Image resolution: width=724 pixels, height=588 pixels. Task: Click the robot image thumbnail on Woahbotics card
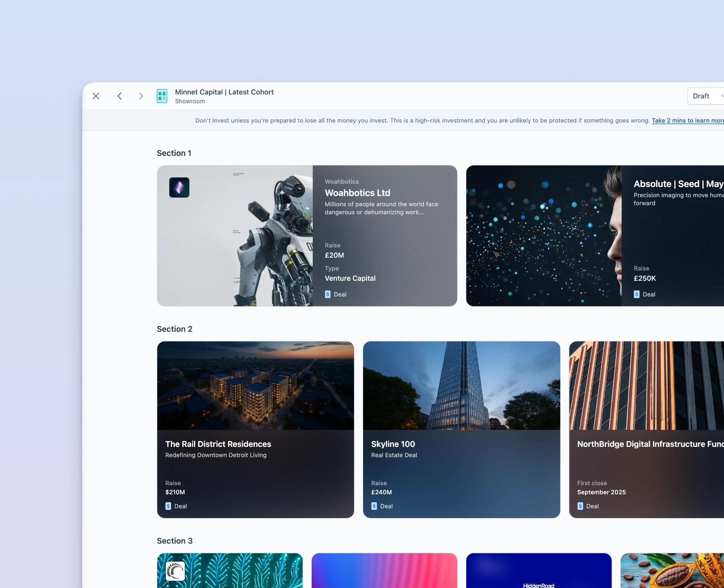point(235,236)
